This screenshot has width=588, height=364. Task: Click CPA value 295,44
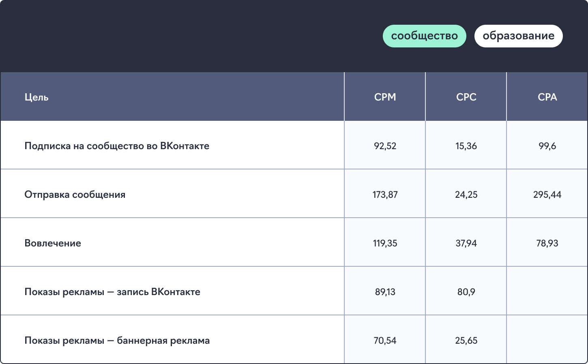[547, 195]
